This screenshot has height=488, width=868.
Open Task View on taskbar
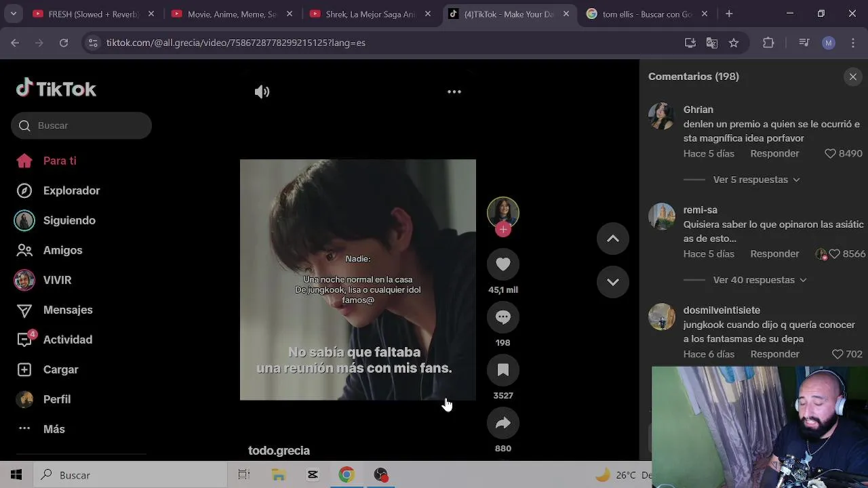click(x=244, y=475)
